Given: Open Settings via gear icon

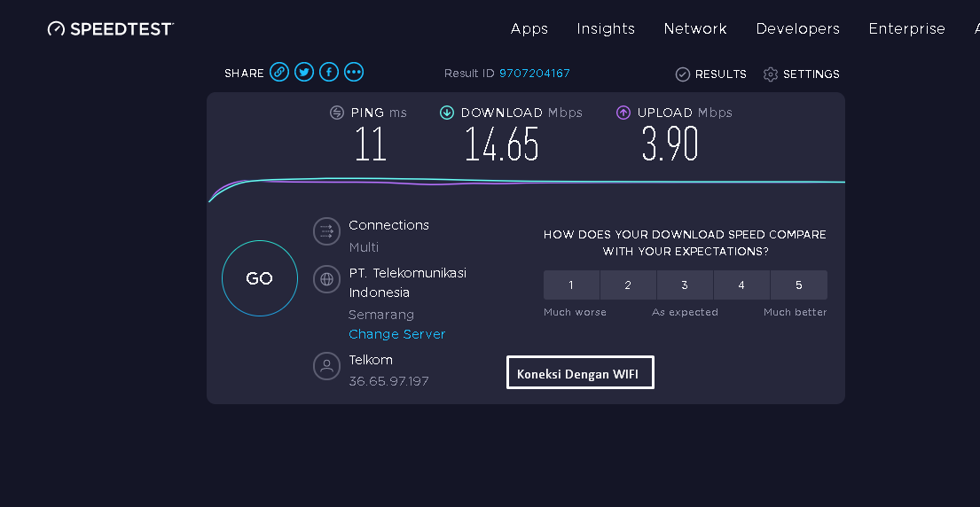Looking at the screenshot, I should (x=771, y=74).
